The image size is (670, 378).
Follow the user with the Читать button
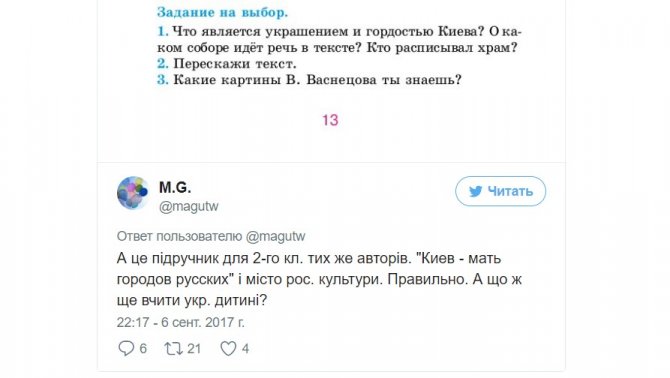pos(500,191)
